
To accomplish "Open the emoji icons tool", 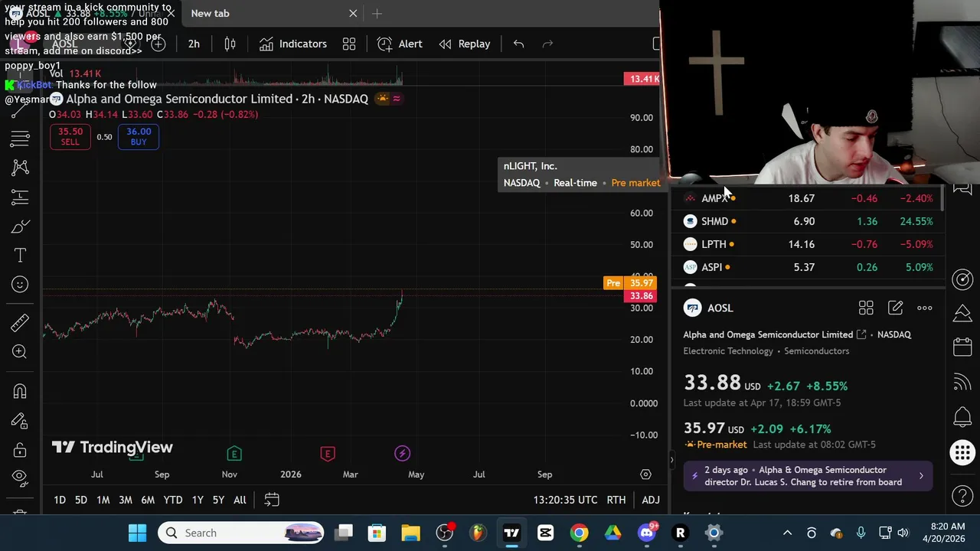I will pos(20,285).
